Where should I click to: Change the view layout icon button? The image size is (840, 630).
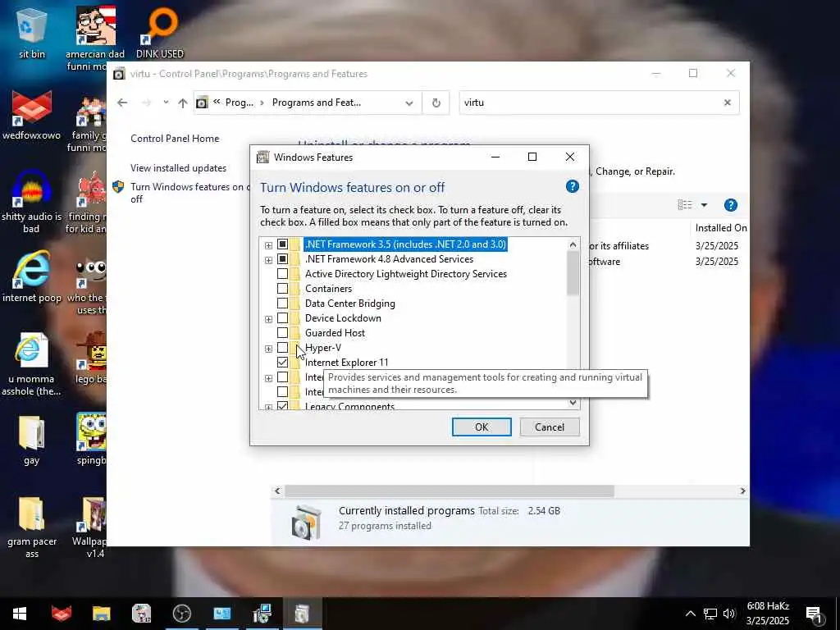[685, 204]
